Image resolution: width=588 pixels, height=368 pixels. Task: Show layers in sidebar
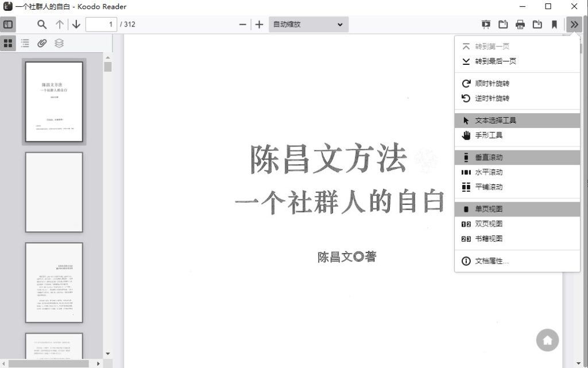(59, 43)
